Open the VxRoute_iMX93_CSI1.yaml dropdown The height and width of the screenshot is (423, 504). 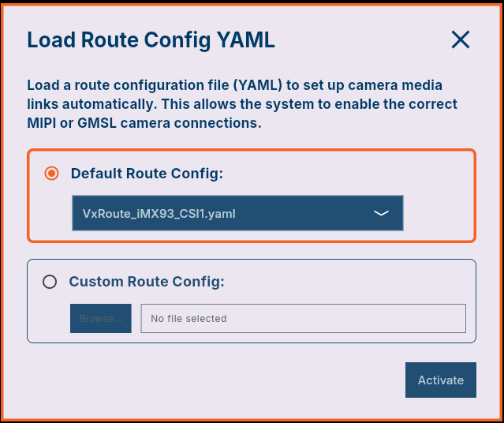tap(237, 213)
